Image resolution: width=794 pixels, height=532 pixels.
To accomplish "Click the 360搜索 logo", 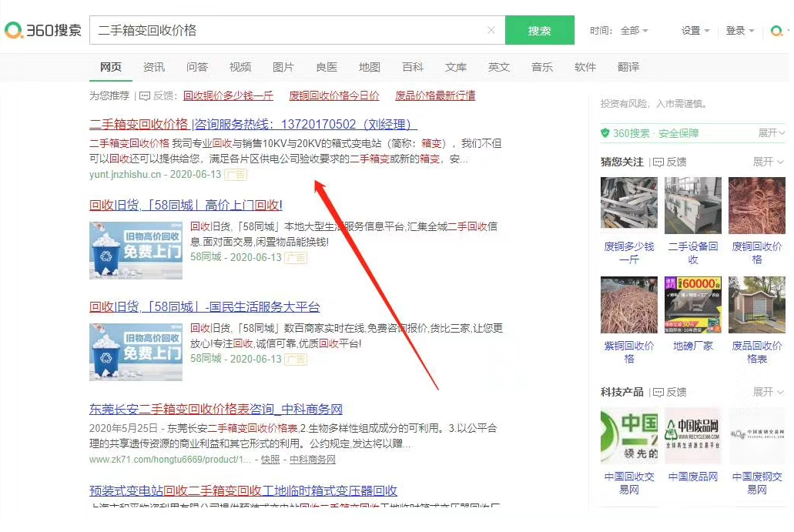I will pos(43,30).
